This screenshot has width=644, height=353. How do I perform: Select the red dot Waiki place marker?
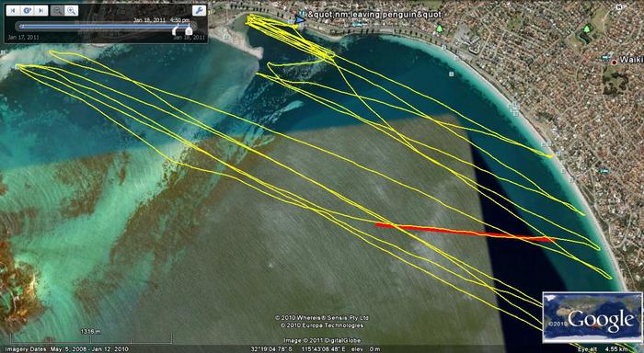coord(614,62)
